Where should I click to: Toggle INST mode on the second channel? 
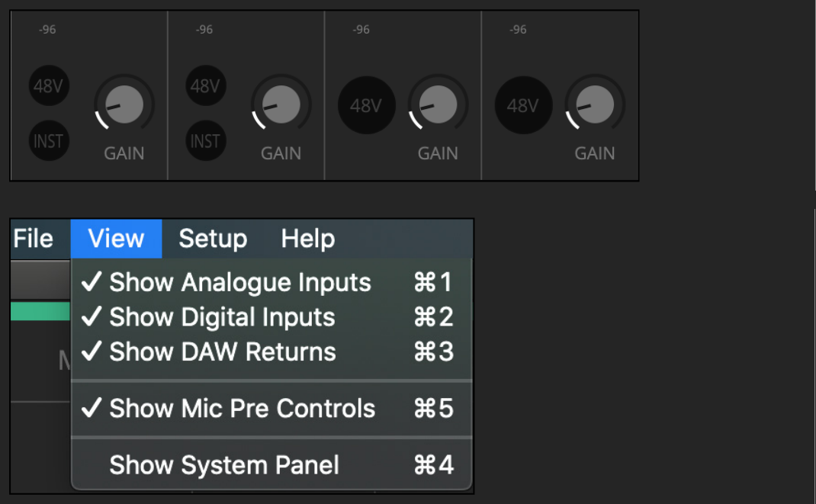[x=206, y=141]
